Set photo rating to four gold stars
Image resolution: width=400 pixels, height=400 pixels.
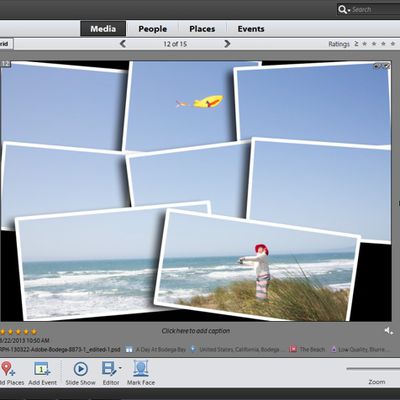point(26,332)
